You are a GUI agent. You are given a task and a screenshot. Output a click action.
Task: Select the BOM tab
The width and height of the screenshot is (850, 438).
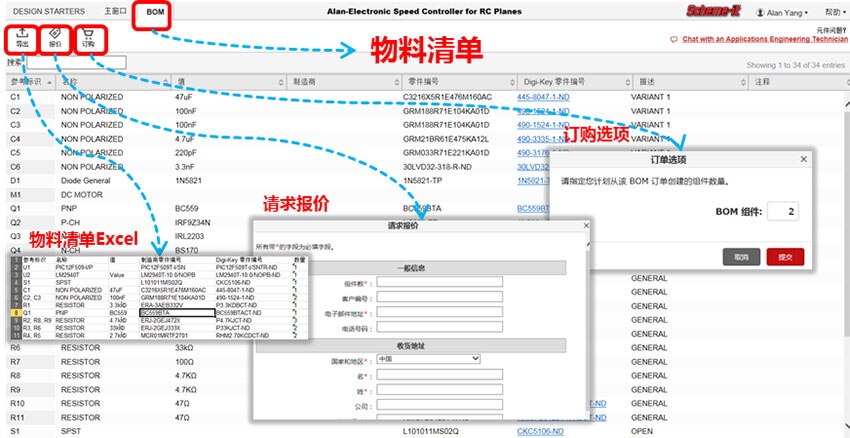[155, 11]
